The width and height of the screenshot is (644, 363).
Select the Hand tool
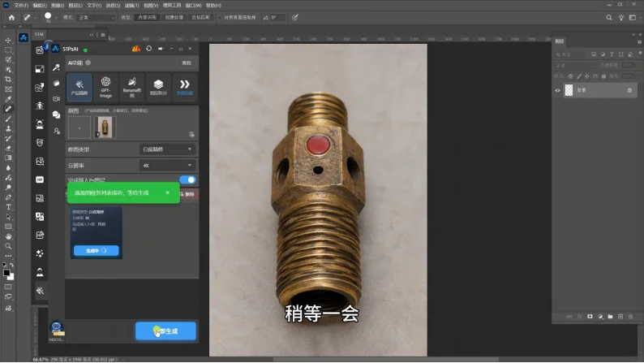point(8,236)
